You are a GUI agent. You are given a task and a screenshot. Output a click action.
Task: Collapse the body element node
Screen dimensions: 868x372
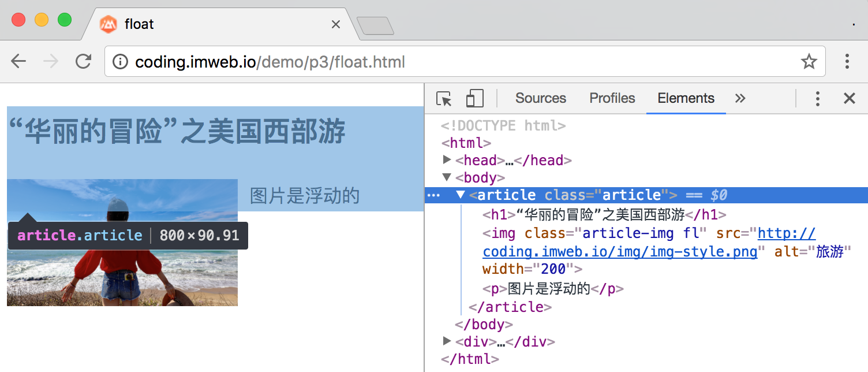447,177
